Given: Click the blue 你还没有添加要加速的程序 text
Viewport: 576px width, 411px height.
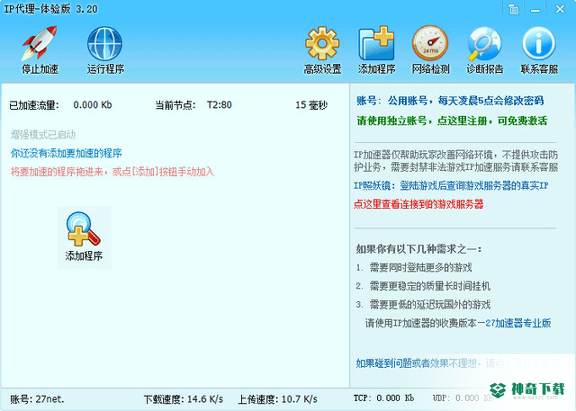Looking at the screenshot, I should (66, 153).
